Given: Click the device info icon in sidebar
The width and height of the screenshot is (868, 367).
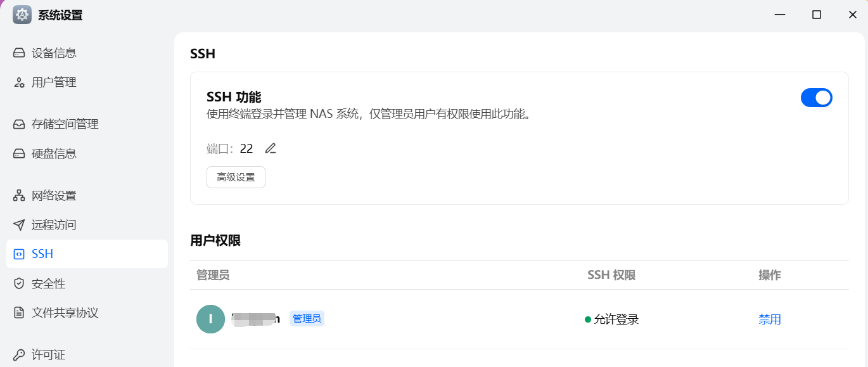Looking at the screenshot, I should [19, 53].
